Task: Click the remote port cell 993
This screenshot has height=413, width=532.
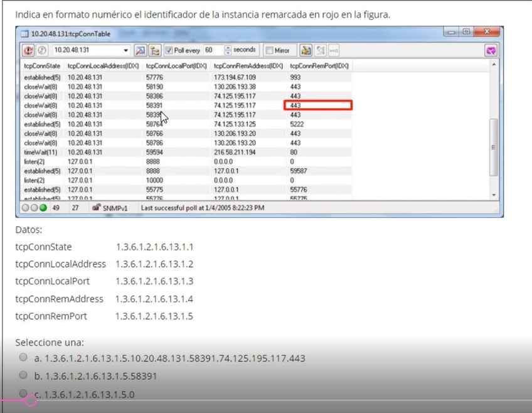Action: pos(295,77)
